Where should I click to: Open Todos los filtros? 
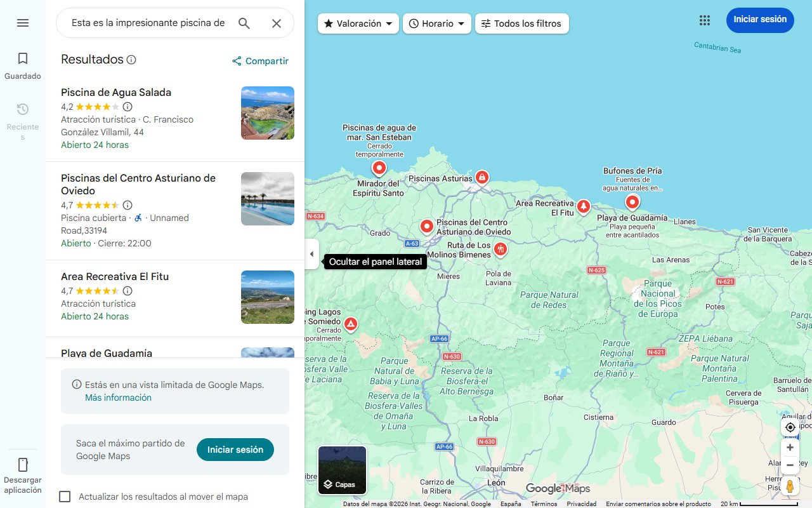521,23
